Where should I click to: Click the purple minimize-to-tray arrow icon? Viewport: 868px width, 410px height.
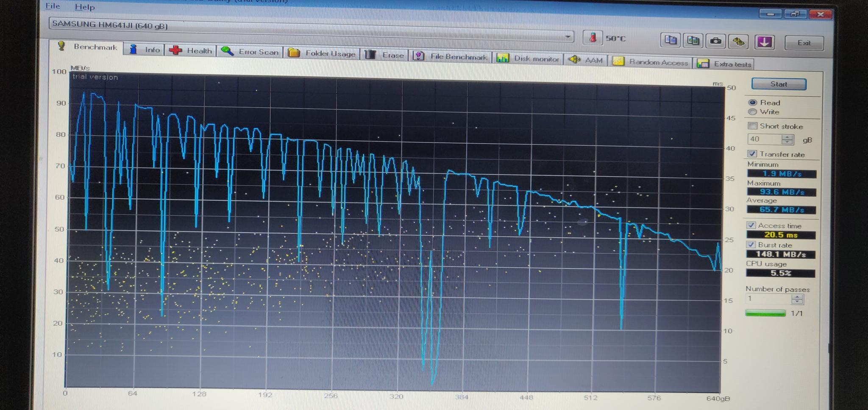coord(765,42)
